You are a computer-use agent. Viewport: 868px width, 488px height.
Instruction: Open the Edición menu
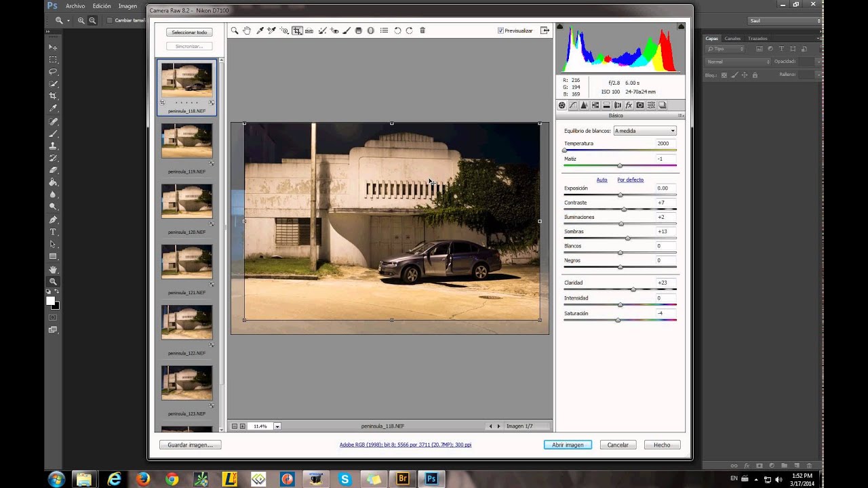(x=102, y=6)
